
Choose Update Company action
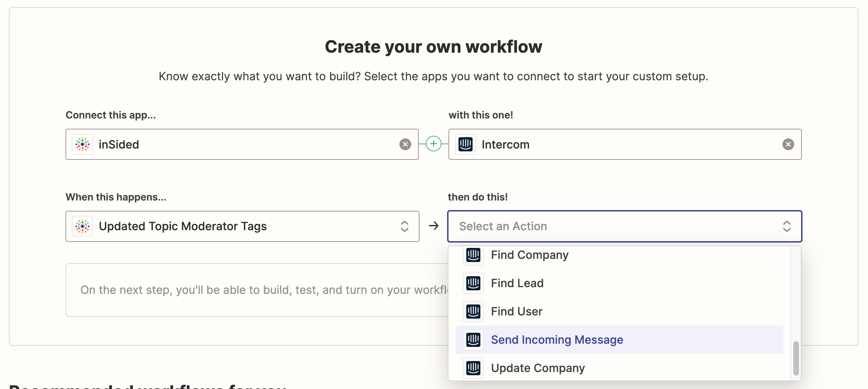(x=619, y=368)
